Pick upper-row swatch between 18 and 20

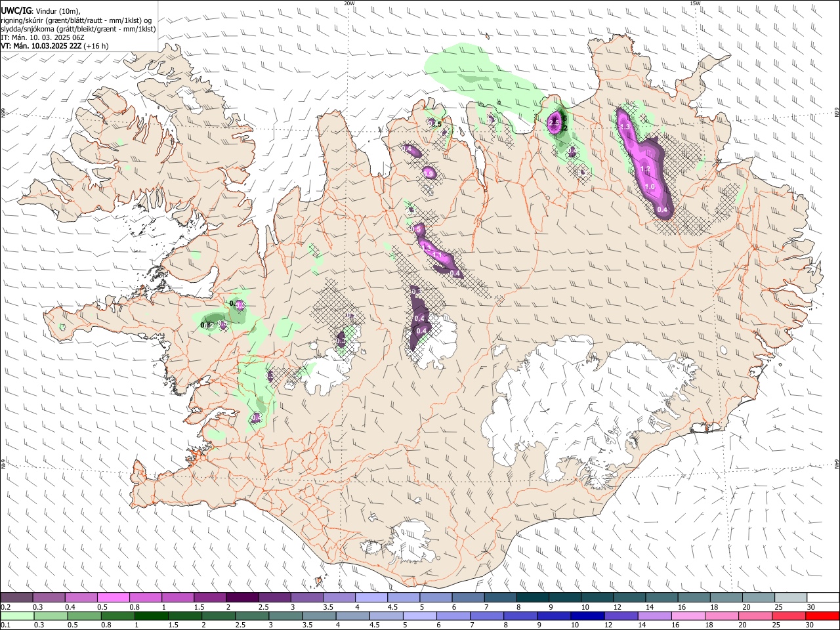click(726, 598)
